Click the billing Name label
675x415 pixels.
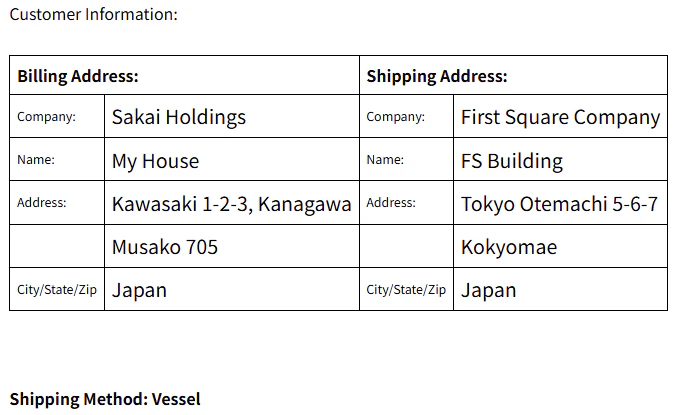(x=36, y=160)
